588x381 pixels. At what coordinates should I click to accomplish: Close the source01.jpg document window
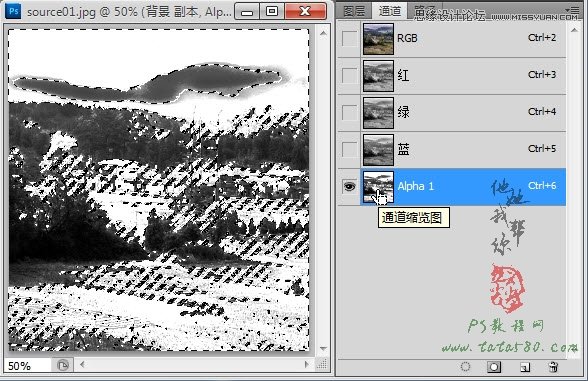pos(305,12)
